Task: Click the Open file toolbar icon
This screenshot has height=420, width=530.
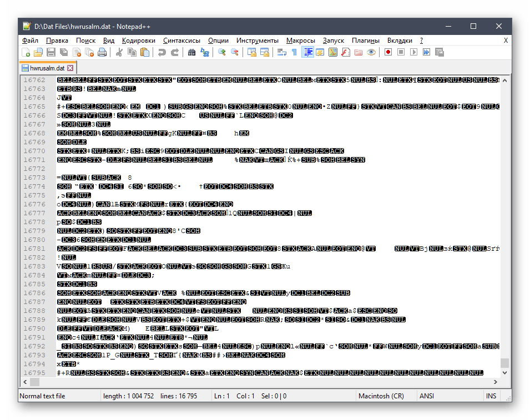Action: point(38,52)
